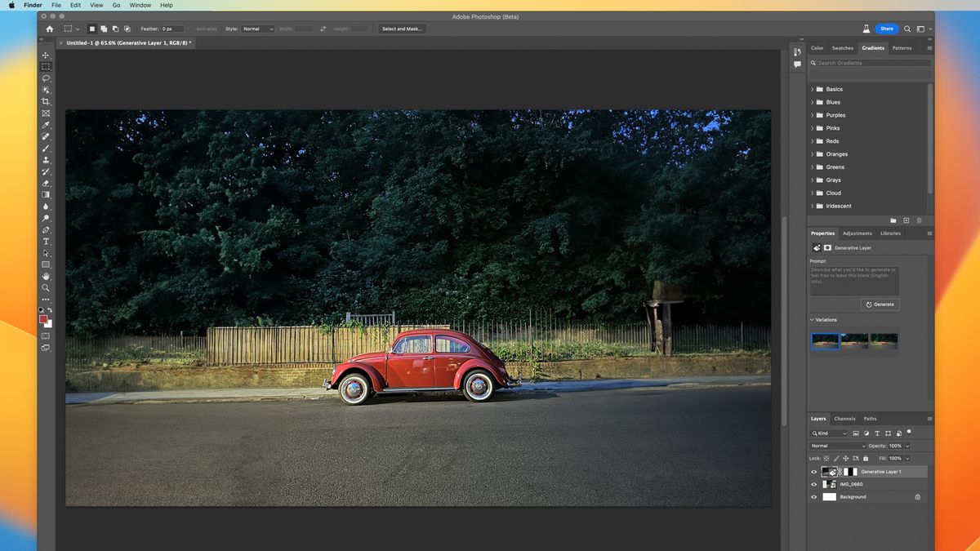
Task: Select the Eyedropper tool
Action: [x=46, y=125]
